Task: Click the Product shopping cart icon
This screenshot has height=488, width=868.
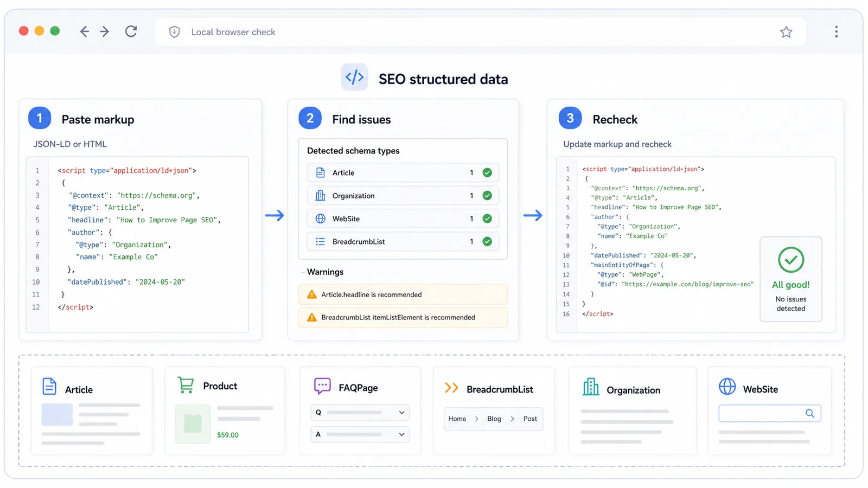Action: (186, 385)
